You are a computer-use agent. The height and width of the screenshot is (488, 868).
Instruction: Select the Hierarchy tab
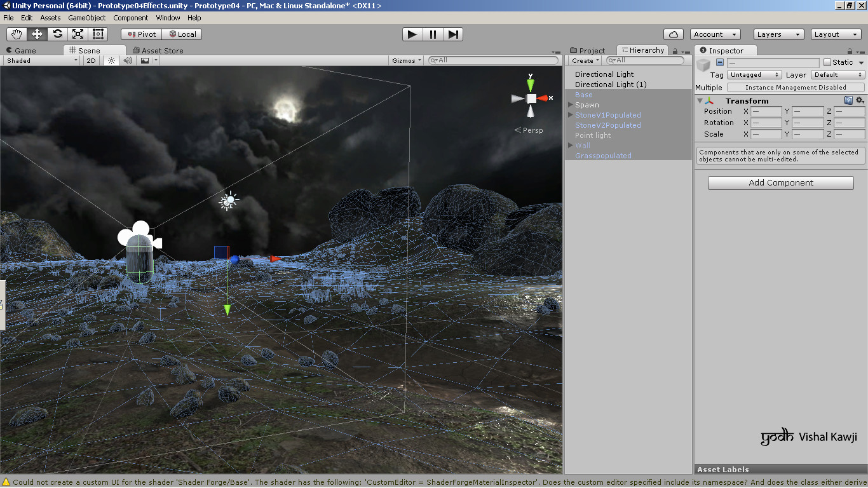click(x=642, y=50)
